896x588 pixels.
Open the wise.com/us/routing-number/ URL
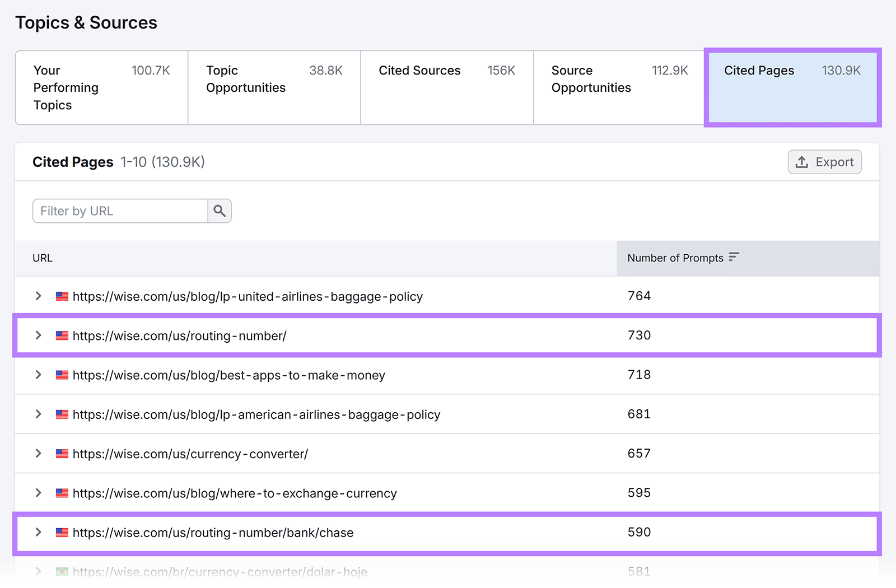[179, 335]
